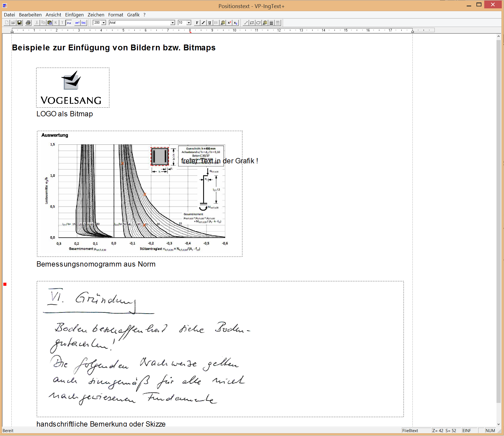The image size is (504, 436).
Task: Click the cm² unit insert icon
Action: 77,23
